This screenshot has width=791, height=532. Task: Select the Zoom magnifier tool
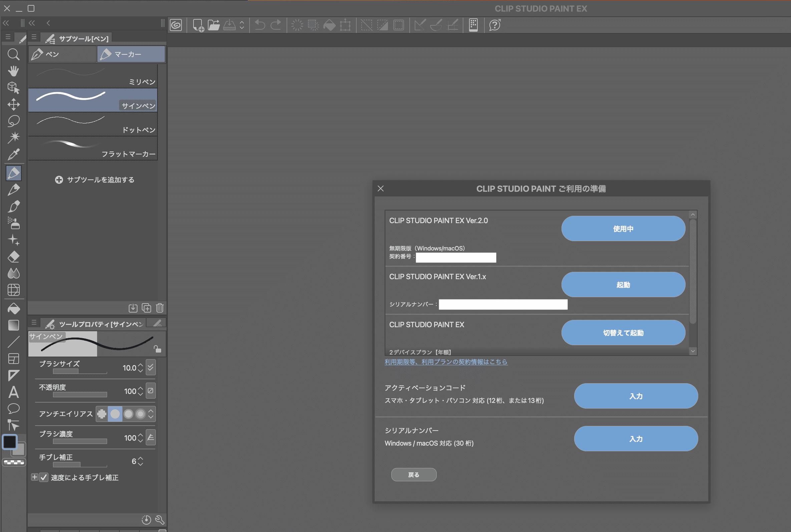pos(14,54)
